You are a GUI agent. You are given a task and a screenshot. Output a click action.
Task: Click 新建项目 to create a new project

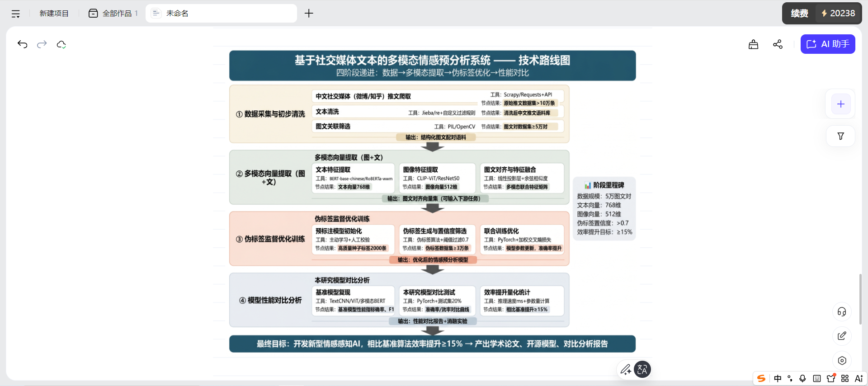pos(54,14)
